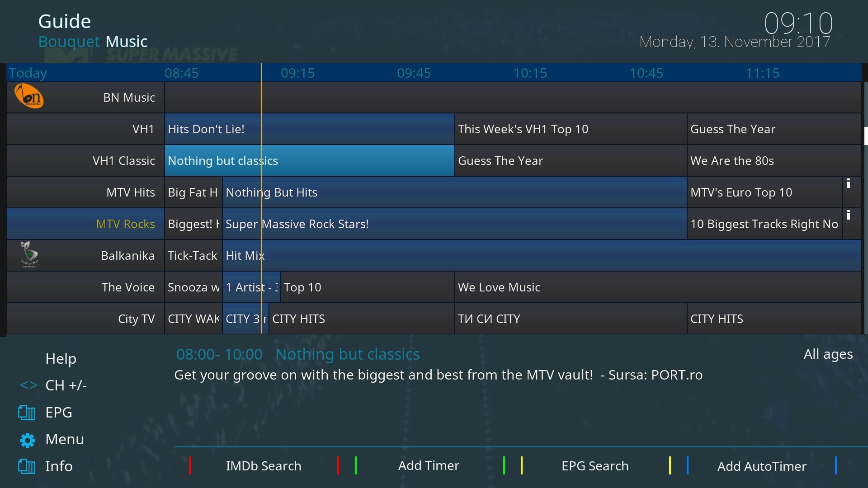This screenshot has height=488, width=868.
Task: Click the EPG icon in help list
Action: (x=27, y=413)
